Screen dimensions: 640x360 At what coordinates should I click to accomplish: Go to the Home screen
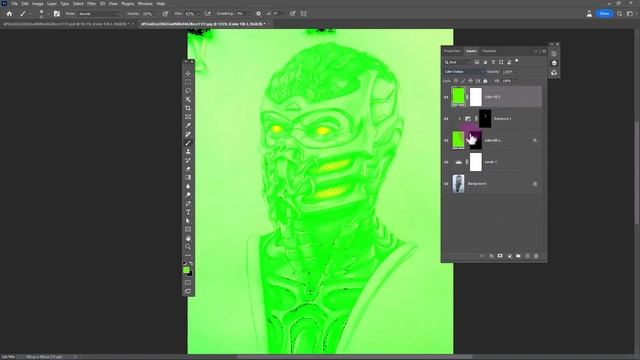pos(9,13)
